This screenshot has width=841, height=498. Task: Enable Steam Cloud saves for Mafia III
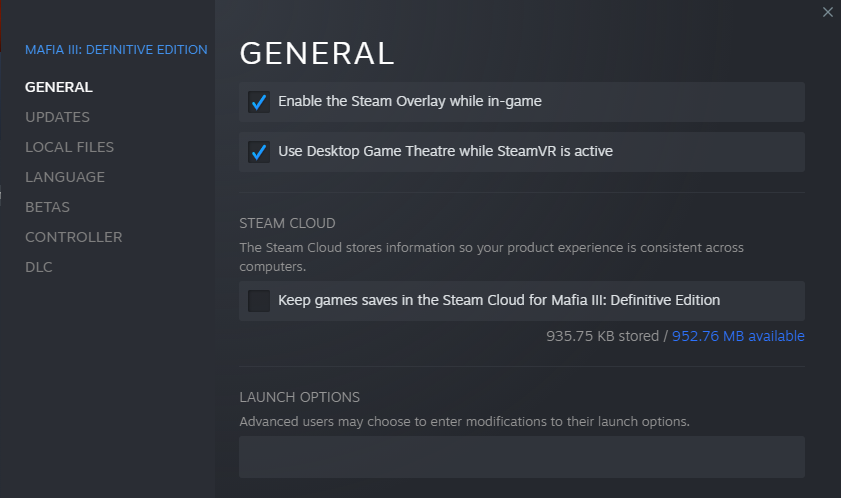[x=259, y=301]
